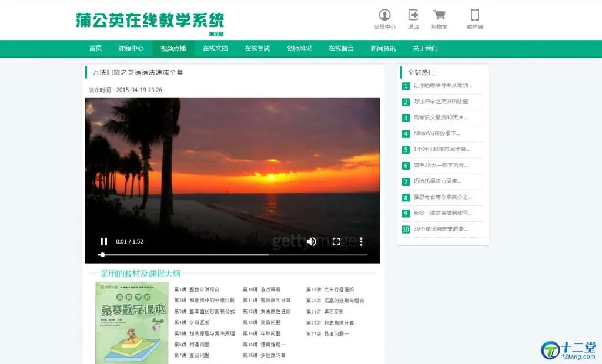This screenshot has width=602, height=364.
Task: Click the 蒲公英在线教学系统 site logo
Action: [x=150, y=21]
